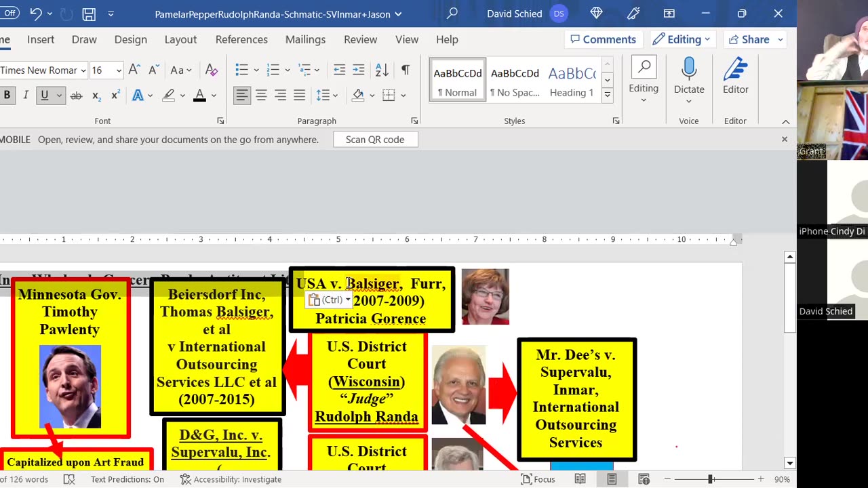Apply Subscript formatting
This screenshot has height=488, width=868.
coord(96,96)
